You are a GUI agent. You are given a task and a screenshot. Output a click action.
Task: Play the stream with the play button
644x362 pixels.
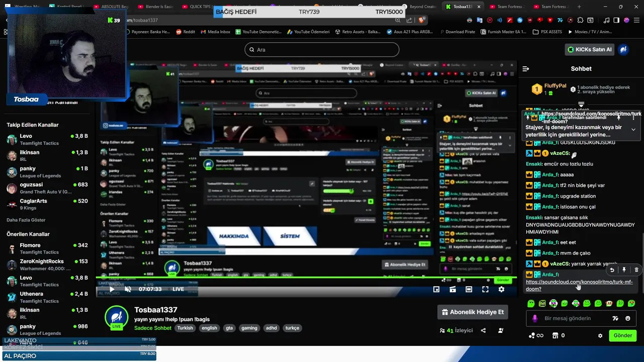pos(112,290)
